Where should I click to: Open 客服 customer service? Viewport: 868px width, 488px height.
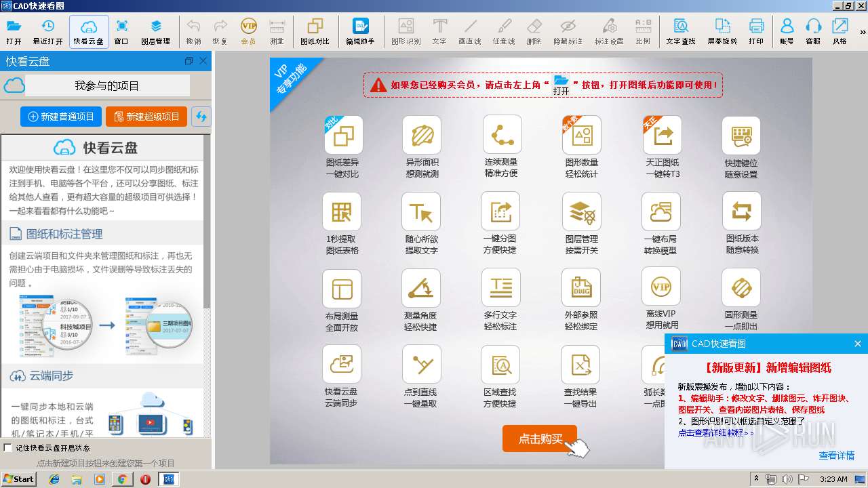(813, 31)
